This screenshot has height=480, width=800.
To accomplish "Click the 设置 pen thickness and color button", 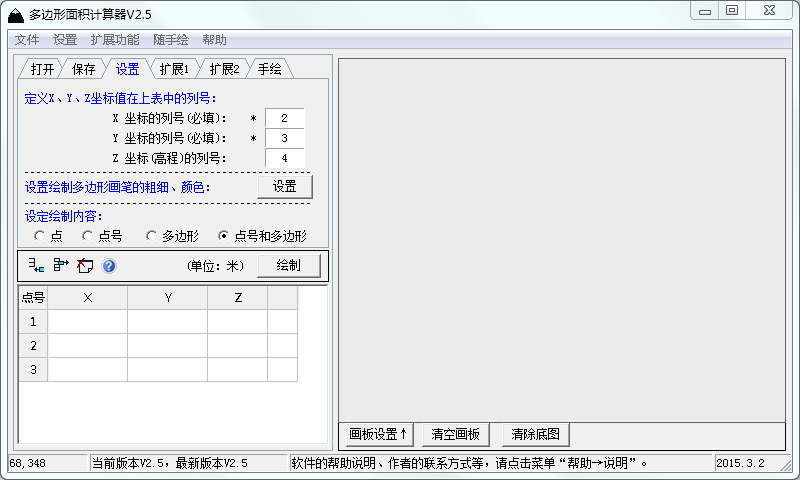I will [285, 187].
